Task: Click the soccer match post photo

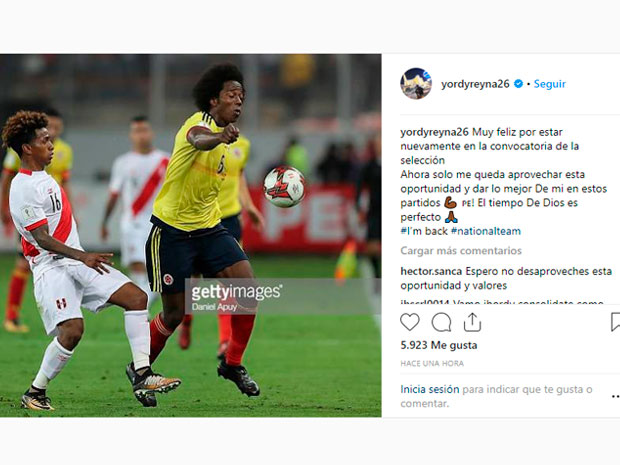Action: click(191, 235)
